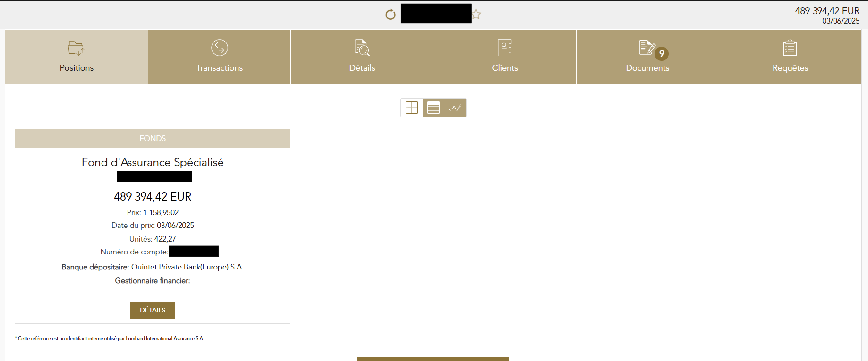
Task: Go to the Clients tab
Action: point(505,57)
